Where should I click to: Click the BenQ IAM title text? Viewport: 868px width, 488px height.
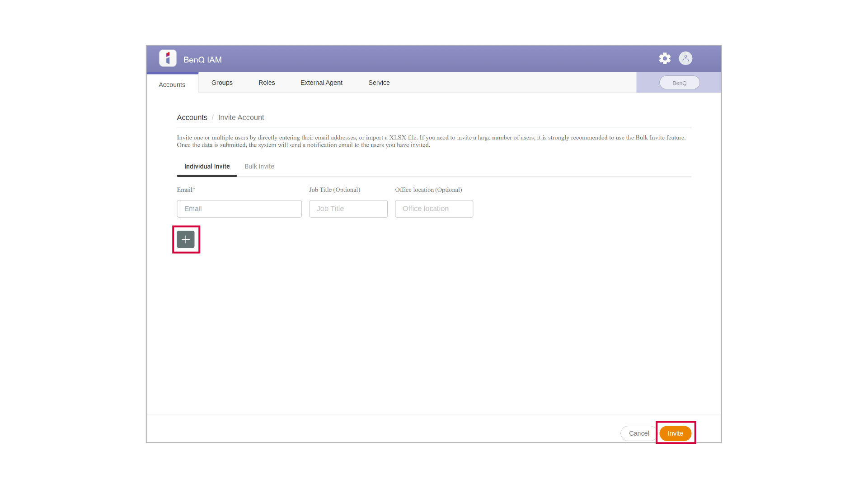pyautogui.click(x=202, y=60)
